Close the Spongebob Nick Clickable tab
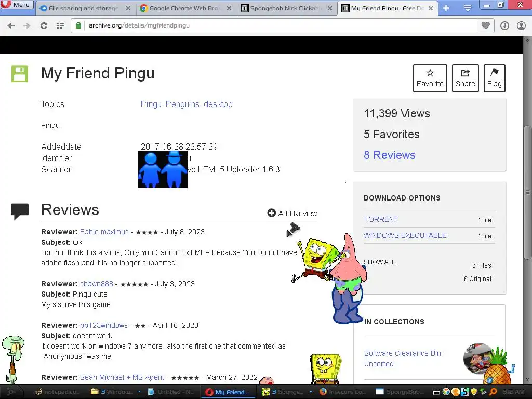532x399 pixels. click(330, 8)
